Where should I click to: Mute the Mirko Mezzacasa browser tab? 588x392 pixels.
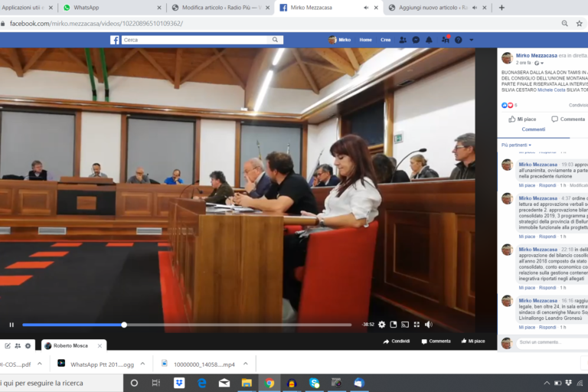pyautogui.click(x=366, y=8)
